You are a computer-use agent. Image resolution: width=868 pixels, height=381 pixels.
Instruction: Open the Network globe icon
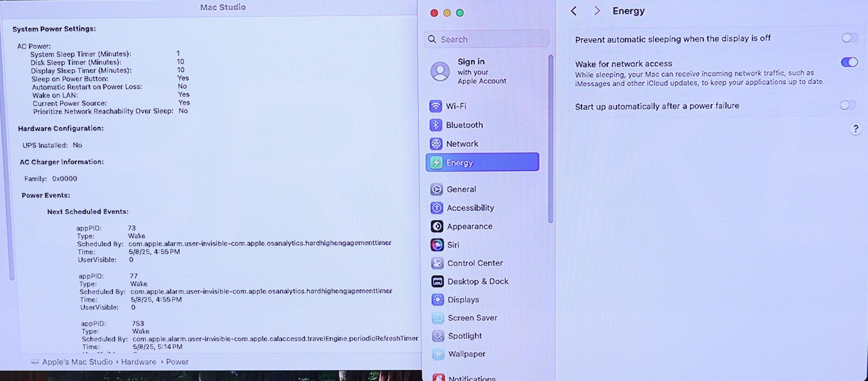click(x=436, y=144)
